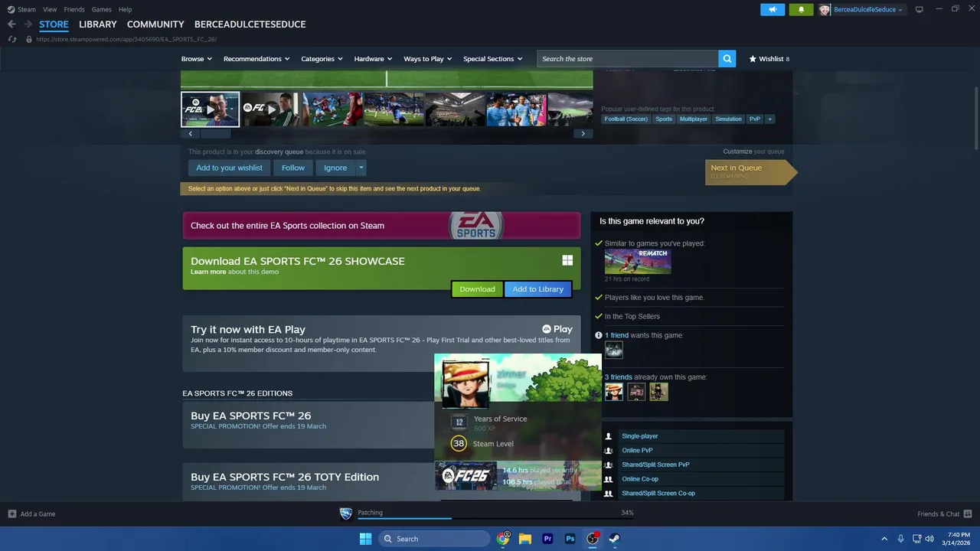Go back with the left arrow

pyautogui.click(x=11, y=24)
